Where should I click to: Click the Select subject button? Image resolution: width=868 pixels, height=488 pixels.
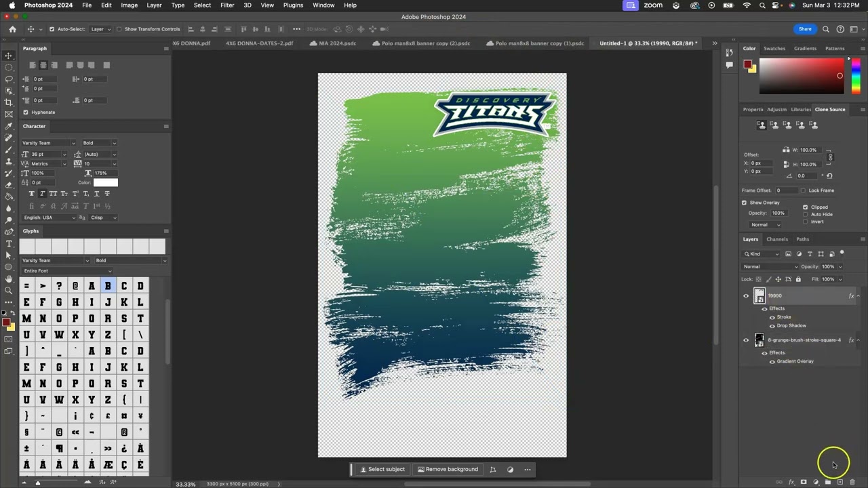[382, 469]
